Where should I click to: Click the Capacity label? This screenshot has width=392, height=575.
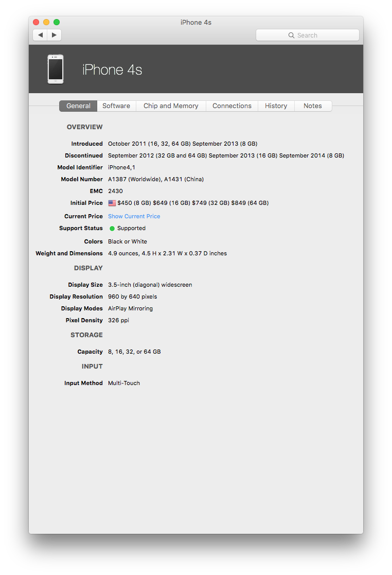pos(90,352)
